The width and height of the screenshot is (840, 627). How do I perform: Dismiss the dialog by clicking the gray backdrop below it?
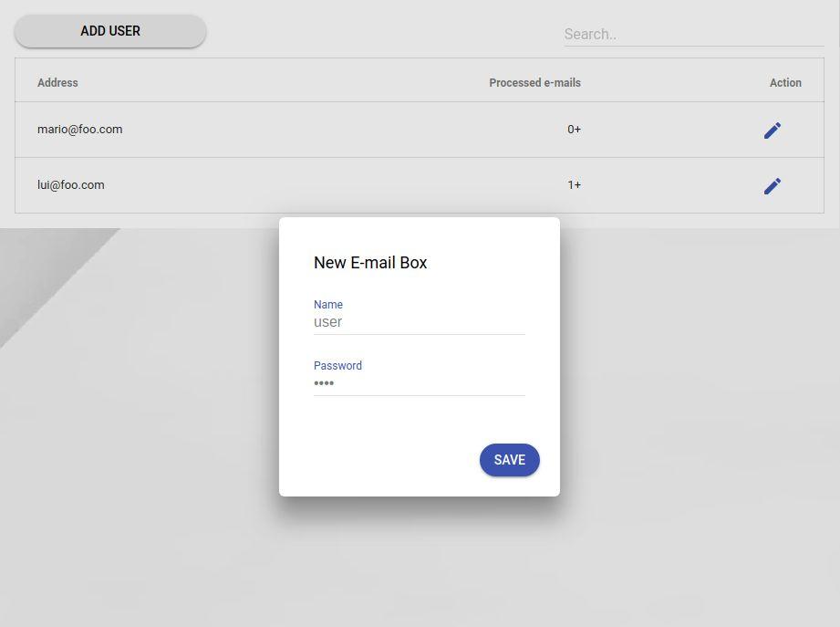[x=420, y=563]
